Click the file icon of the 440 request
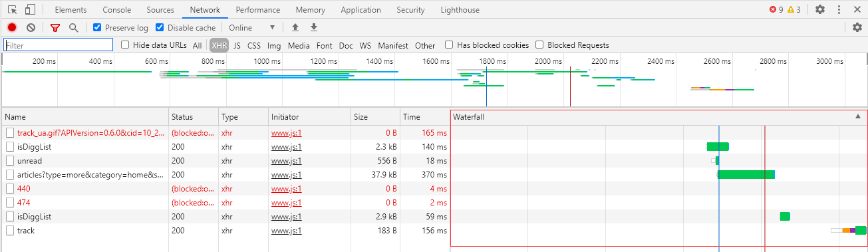Viewport: 868px width, 252px height. 10,188
